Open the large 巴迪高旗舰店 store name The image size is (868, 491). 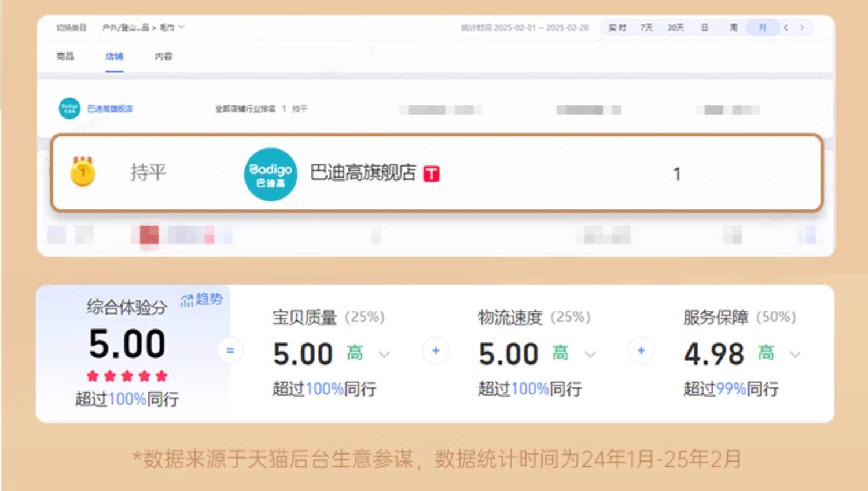363,172
